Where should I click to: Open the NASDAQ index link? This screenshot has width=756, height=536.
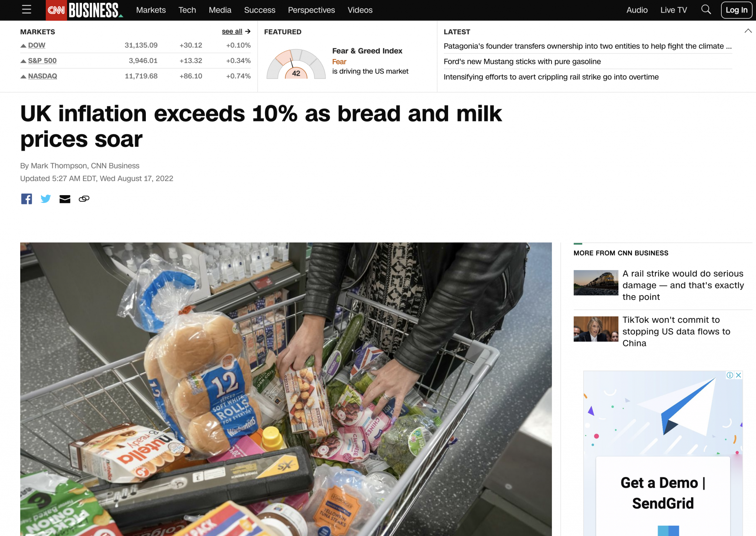(x=42, y=76)
